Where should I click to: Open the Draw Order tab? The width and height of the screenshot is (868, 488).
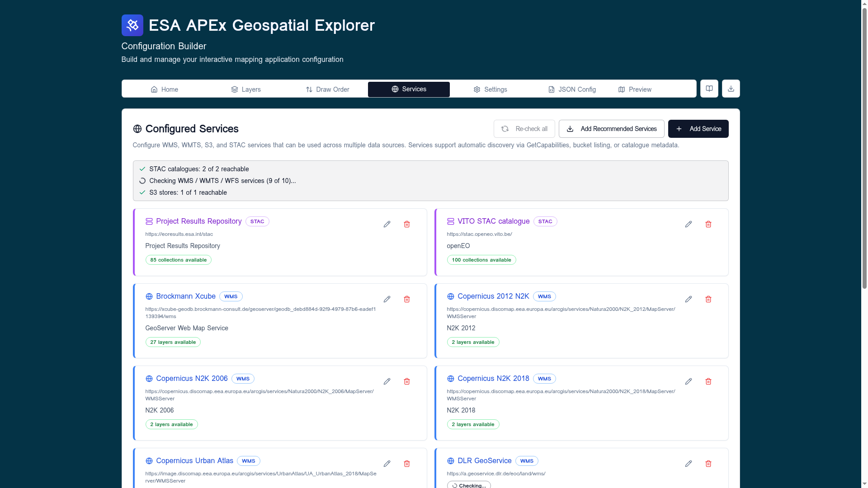click(x=327, y=89)
